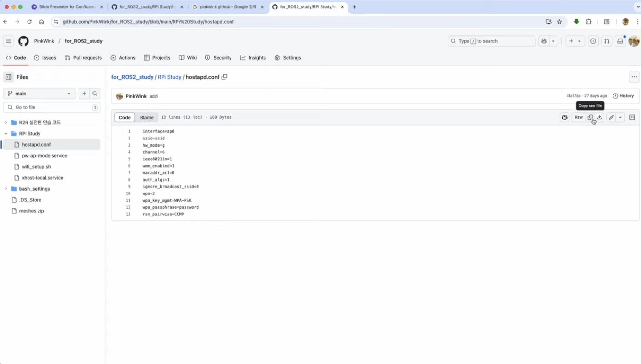Click the pencil edit file icon
Screen dimensions: 641x364
[x=611, y=117]
